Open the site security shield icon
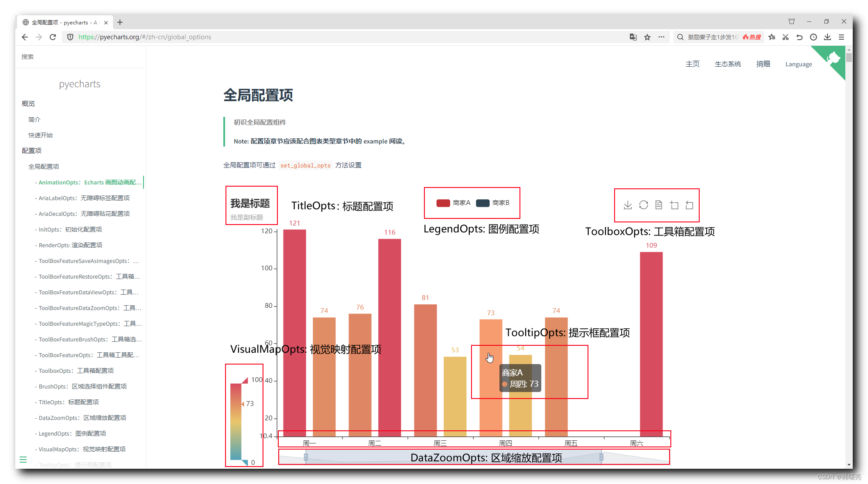The image size is (868, 484). [70, 37]
